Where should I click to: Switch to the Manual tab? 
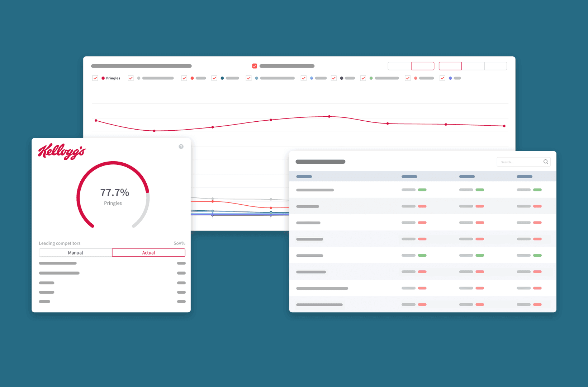click(x=76, y=253)
